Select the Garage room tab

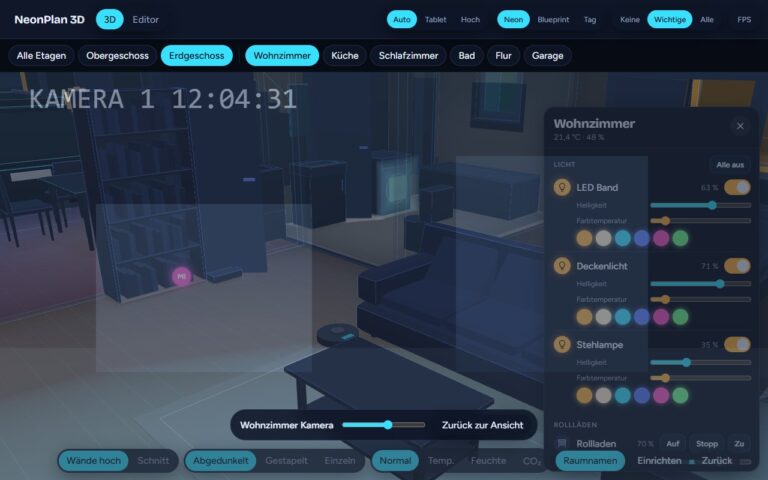(547, 55)
